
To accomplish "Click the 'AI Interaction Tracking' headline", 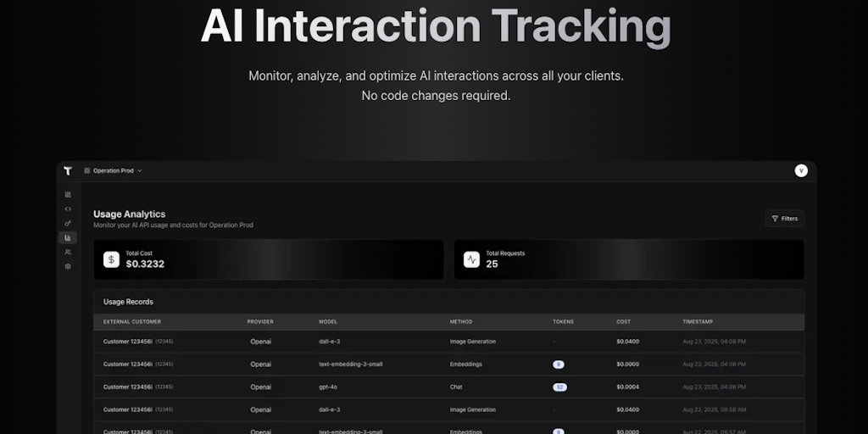I will click(436, 26).
